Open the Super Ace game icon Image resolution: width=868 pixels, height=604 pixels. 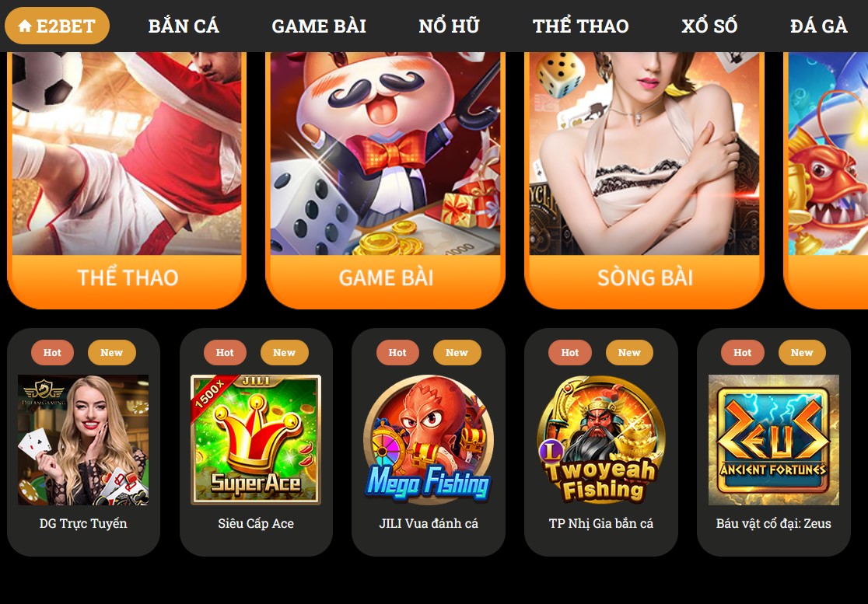pyautogui.click(x=256, y=440)
